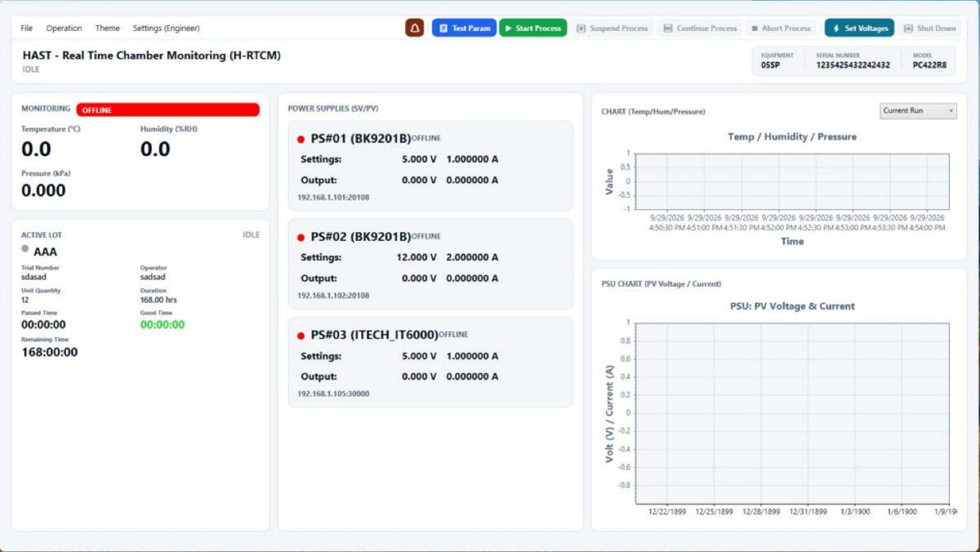Click the green Good Time 00:00:00
This screenshot has height=552, width=980.
(163, 325)
